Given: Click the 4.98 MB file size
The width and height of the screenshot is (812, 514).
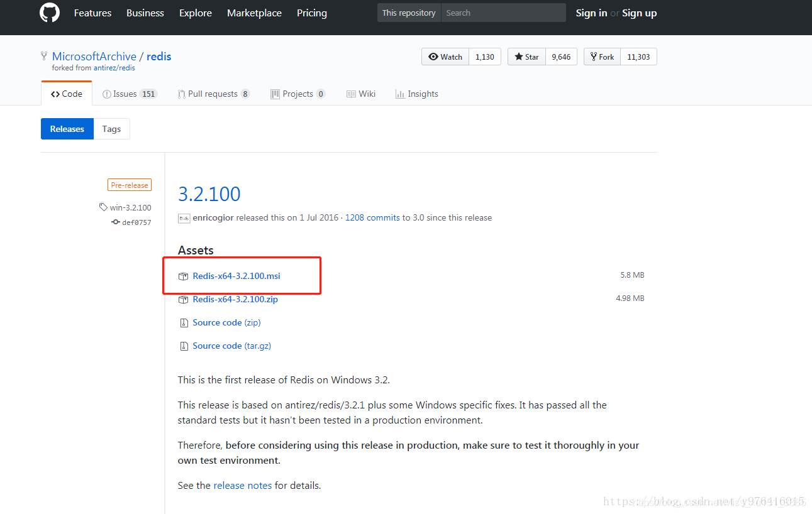Looking at the screenshot, I should pyautogui.click(x=630, y=298).
